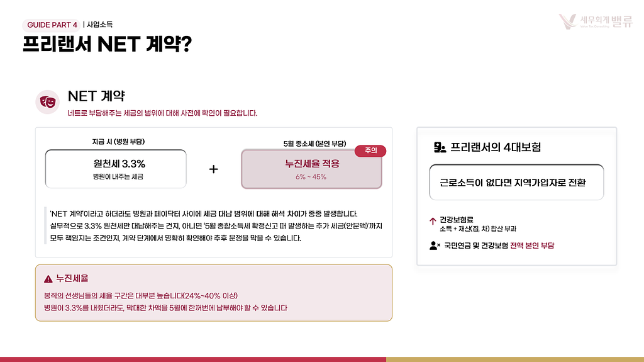The height and width of the screenshot is (362, 644).
Task: Click the theater masks icon beside NET 계약
Action: 48,101
